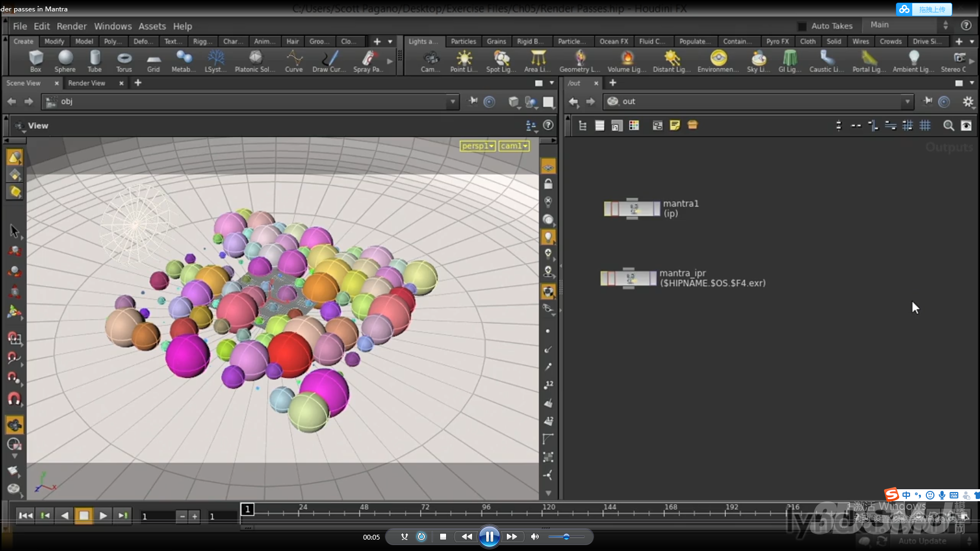Add a Spot Light
980x551 pixels.
coord(501,61)
